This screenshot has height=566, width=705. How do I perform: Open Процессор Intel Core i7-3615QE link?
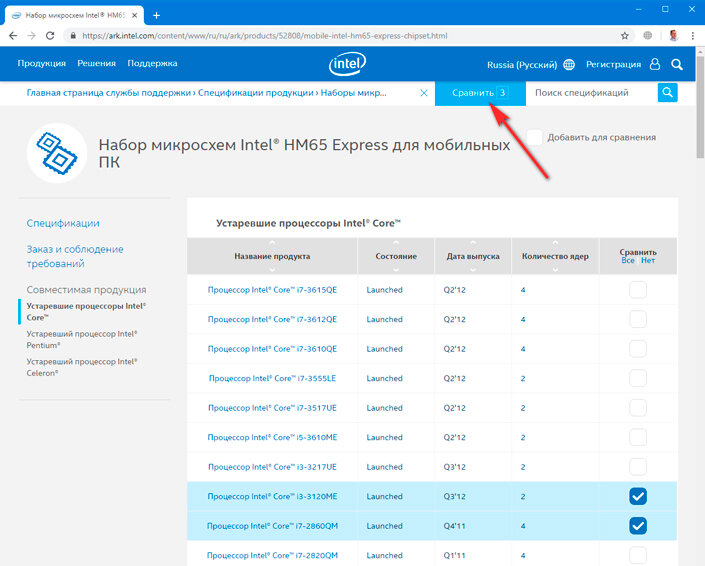(272, 290)
